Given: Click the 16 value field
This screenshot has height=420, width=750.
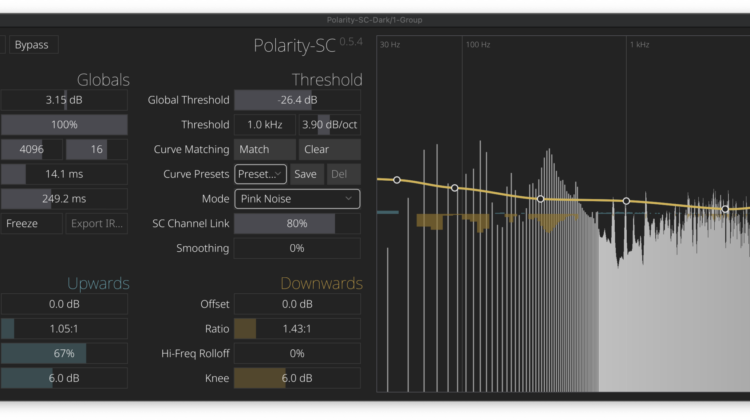Looking at the screenshot, I should click(97, 149).
